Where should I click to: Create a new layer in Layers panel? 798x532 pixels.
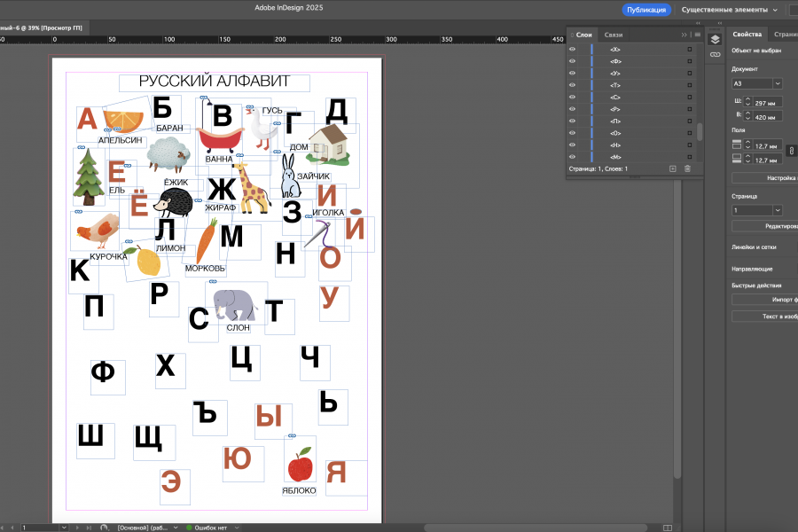(x=672, y=168)
